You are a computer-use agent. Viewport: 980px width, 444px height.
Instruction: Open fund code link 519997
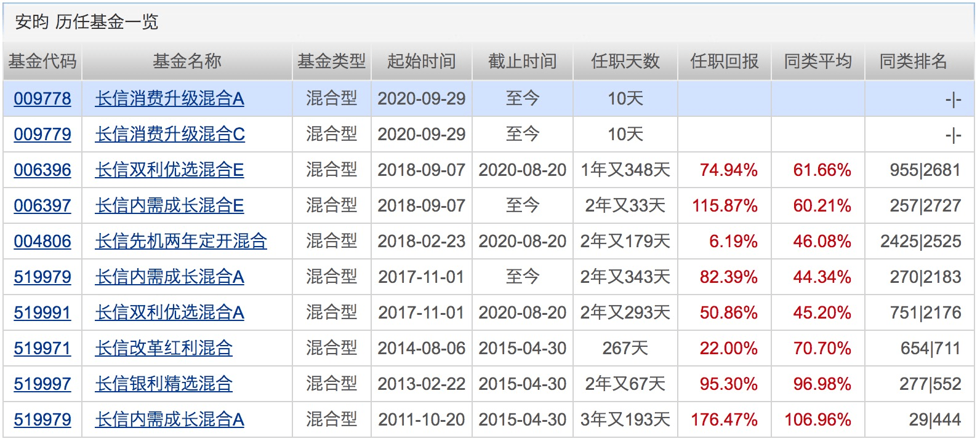click(x=42, y=384)
